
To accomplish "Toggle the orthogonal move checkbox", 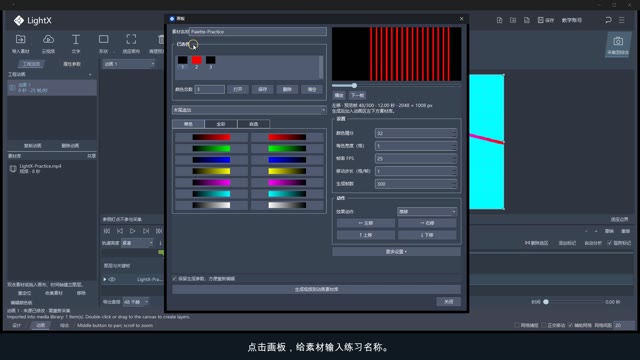I will coord(543,325).
